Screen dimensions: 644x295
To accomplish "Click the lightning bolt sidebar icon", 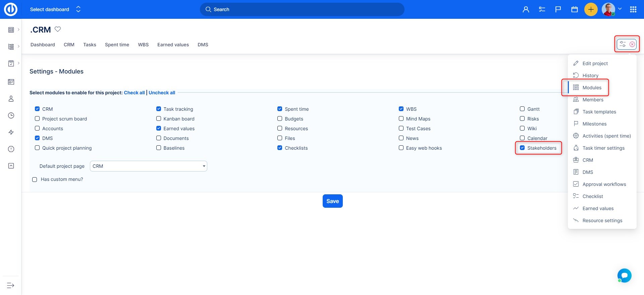I will pyautogui.click(x=11, y=132).
